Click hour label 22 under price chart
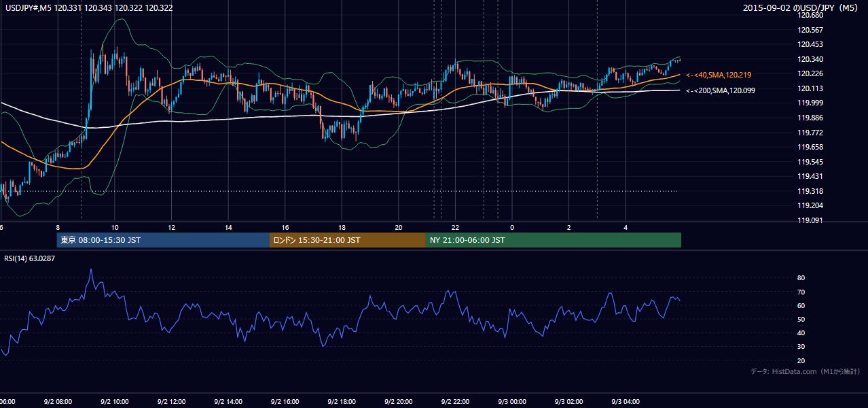Image resolution: width=868 pixels, height=408 pixels. [456, 227]
